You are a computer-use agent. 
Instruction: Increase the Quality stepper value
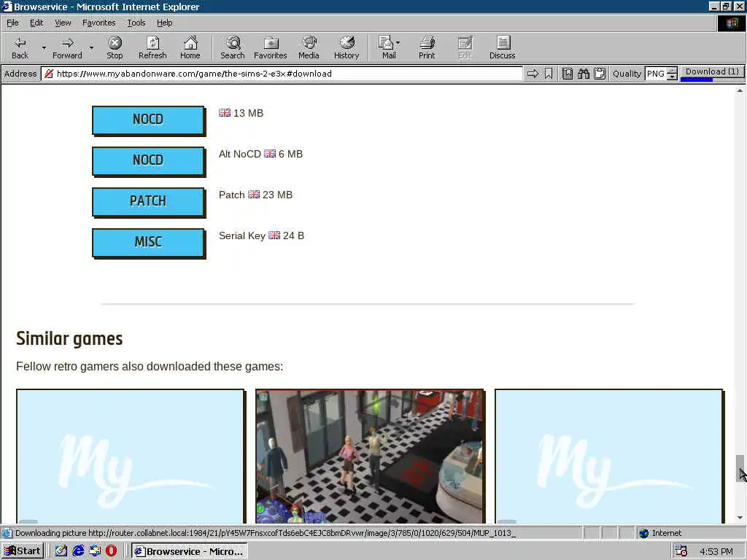[672, 71]
